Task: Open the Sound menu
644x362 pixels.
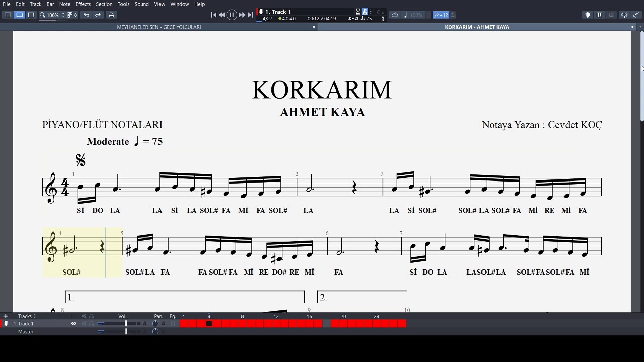Action: [x=142, y=4]
